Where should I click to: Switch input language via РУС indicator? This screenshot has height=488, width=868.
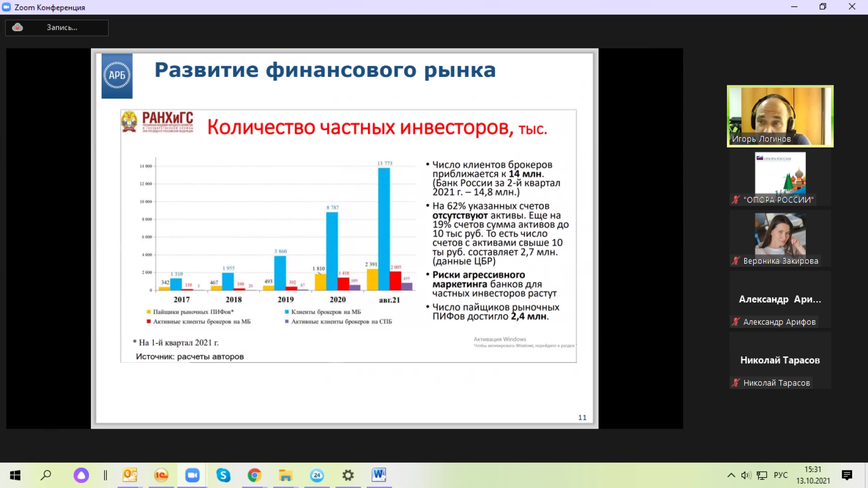(781, 475)
